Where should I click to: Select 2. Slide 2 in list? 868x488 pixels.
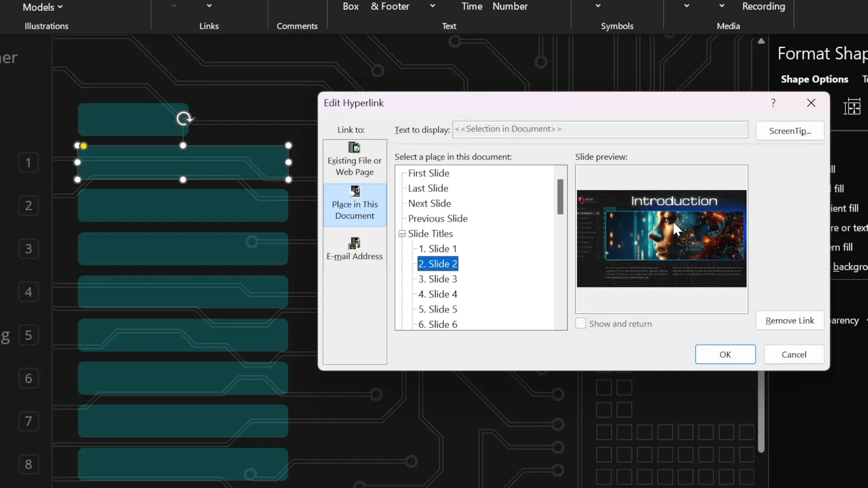click(x=438, y=263)
